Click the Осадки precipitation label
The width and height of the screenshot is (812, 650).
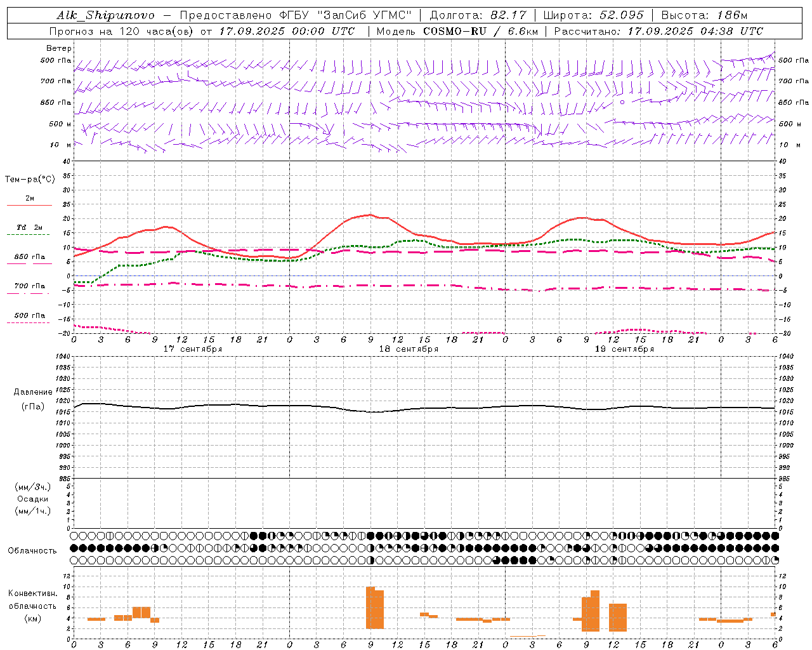coord(33,499)
